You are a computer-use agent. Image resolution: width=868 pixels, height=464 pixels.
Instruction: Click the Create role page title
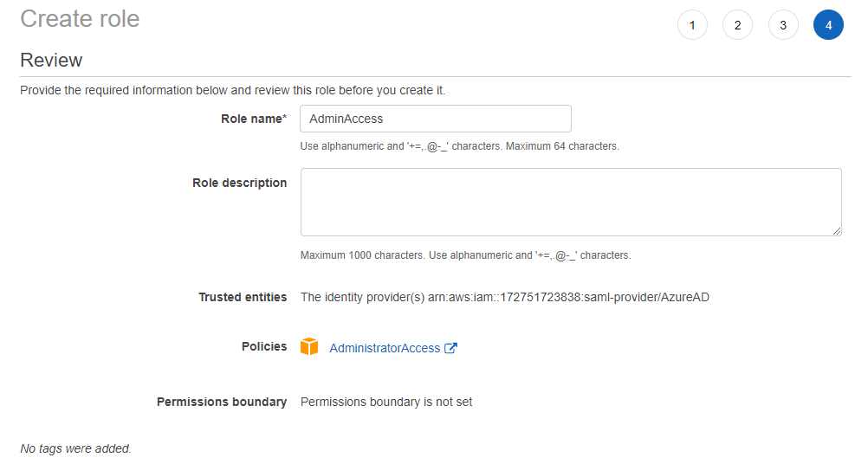click(80, 18)
